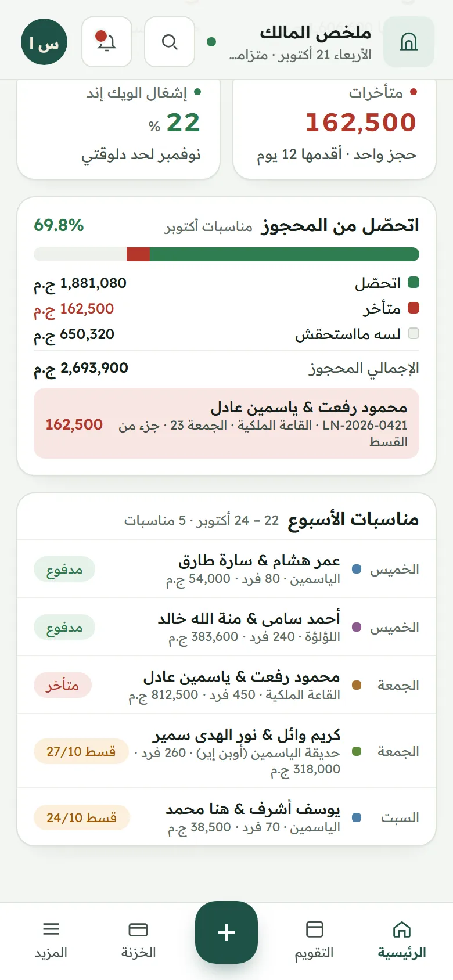Open the notifications bell icon
The height and width of the screenshot is (980, 453).
pos(107,42)
